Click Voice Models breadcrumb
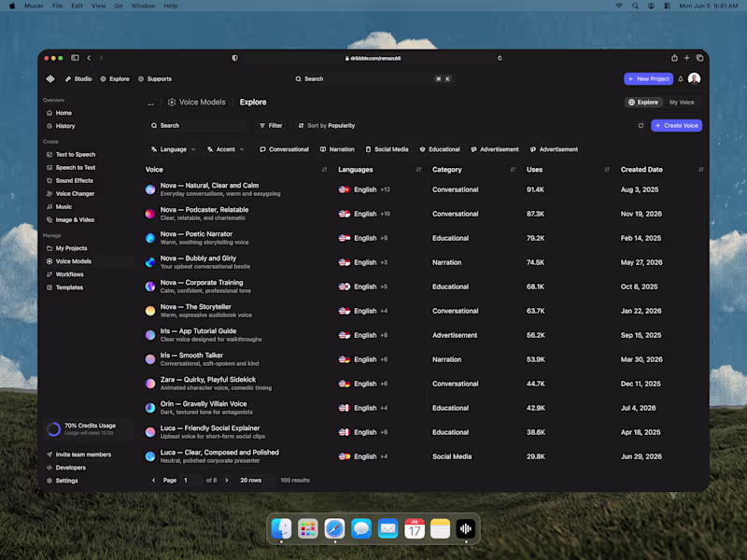 (x=197, y=103)
